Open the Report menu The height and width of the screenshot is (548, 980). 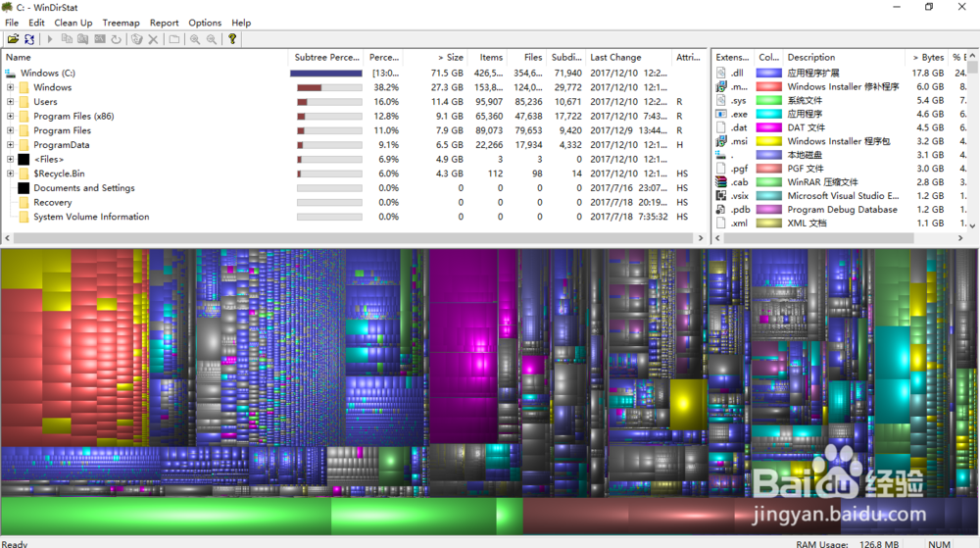tap(165, 23)
